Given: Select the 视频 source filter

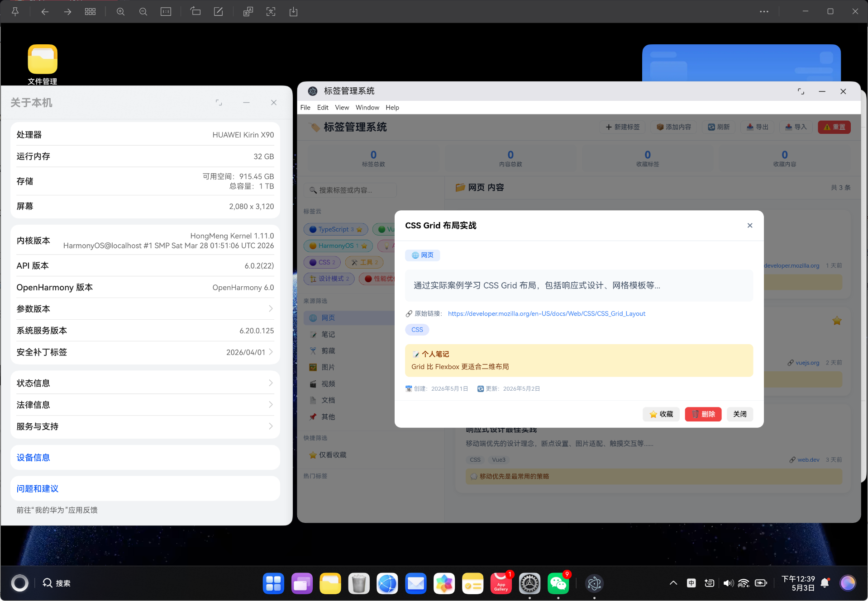Looking at the screenshot, I should [328, 383].
